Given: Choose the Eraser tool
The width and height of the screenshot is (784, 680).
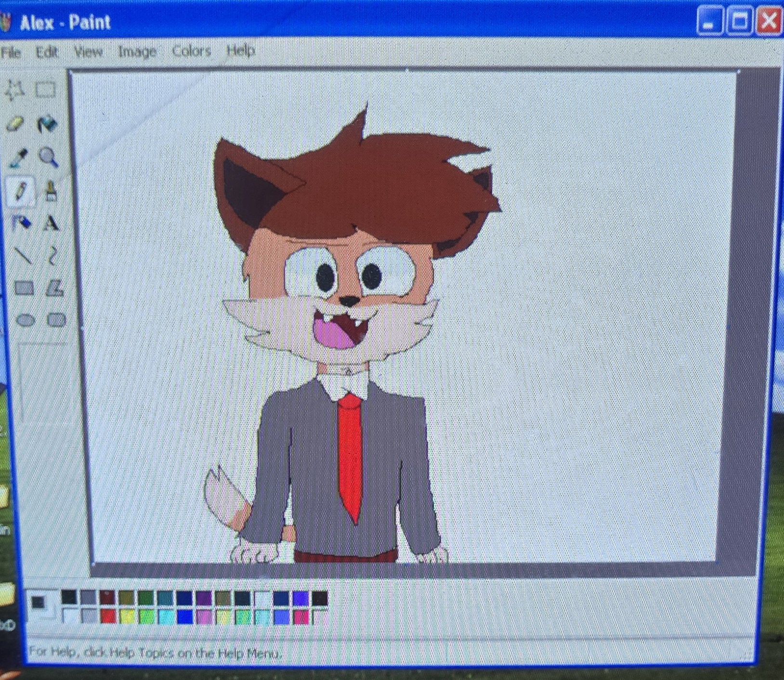Looking at the screenshot, I should (x=15, y=124).
